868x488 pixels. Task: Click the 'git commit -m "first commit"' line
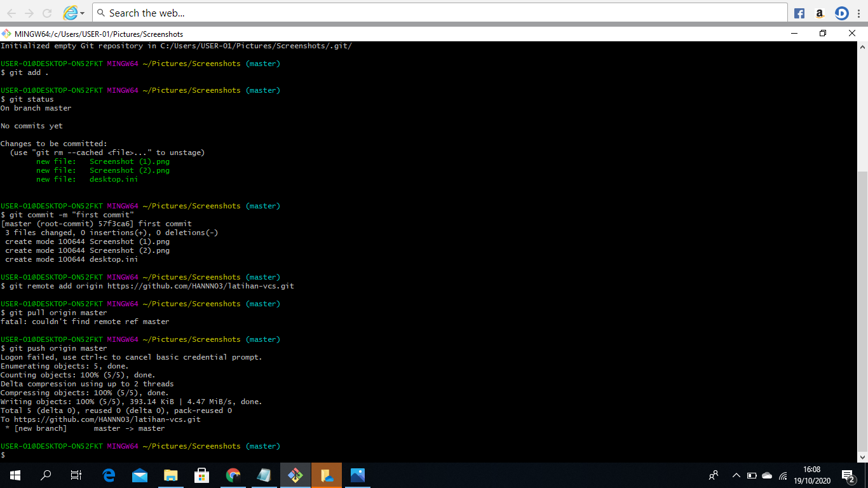click(x=67, y=215)
